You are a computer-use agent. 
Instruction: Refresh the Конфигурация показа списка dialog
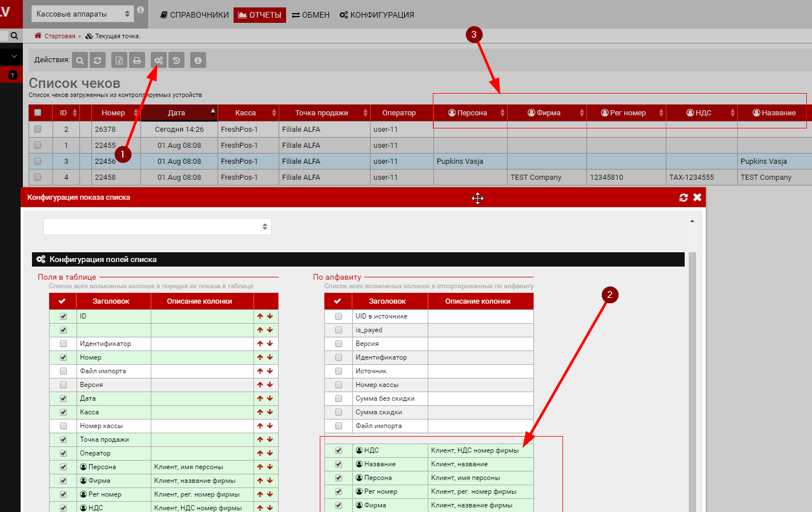point(683,197)
